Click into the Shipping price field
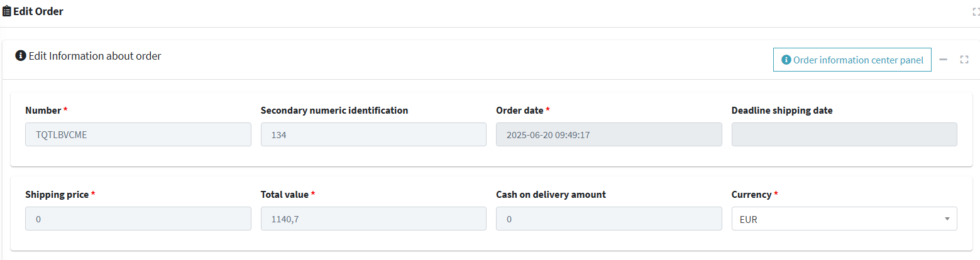This screenshot has height=260, width=980. (x=138, y=219)
